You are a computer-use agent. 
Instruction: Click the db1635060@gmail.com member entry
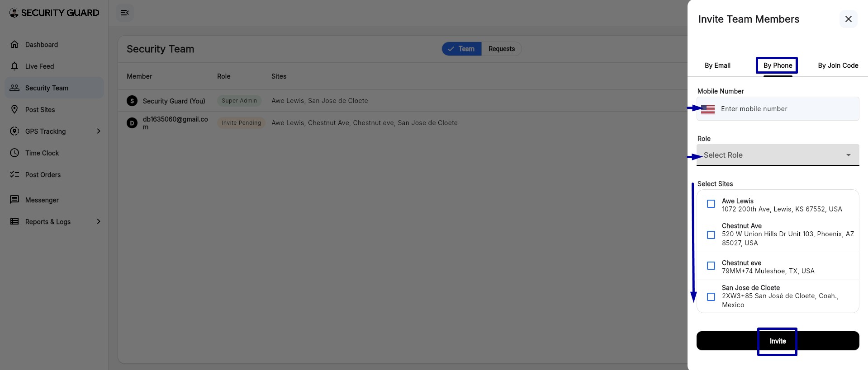coord(175,123)
